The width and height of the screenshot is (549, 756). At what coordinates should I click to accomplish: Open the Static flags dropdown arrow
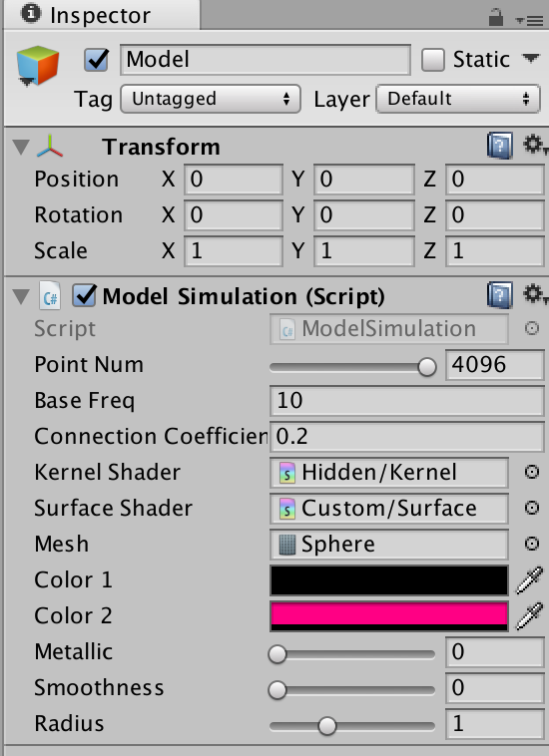[531, 59]
